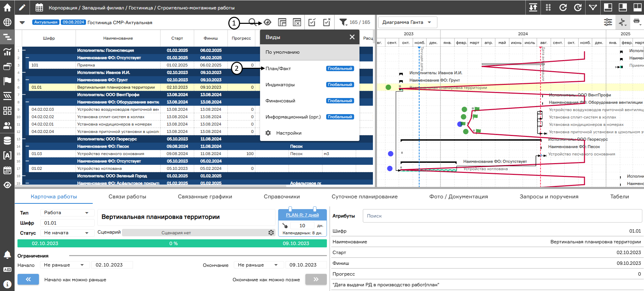Switch to the Суточное планирование tab
The height and width of the screenshot is (291, 644).
pos(365,197)
